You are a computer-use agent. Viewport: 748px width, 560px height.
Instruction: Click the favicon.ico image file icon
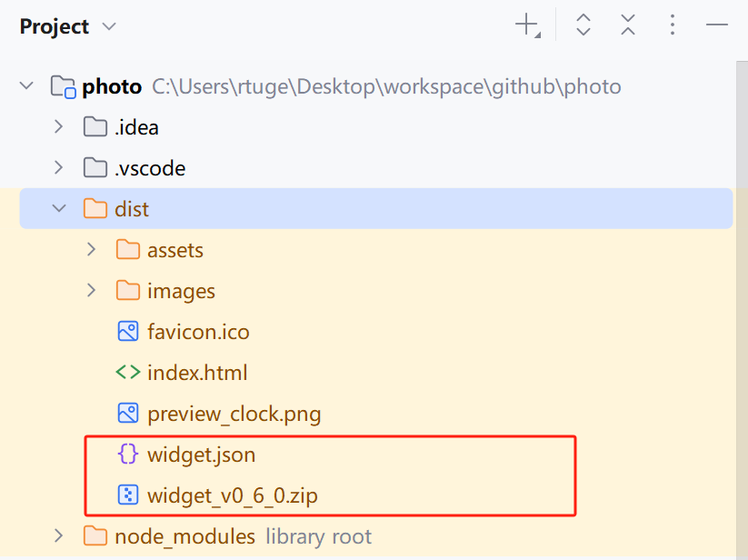pos(128,331)
